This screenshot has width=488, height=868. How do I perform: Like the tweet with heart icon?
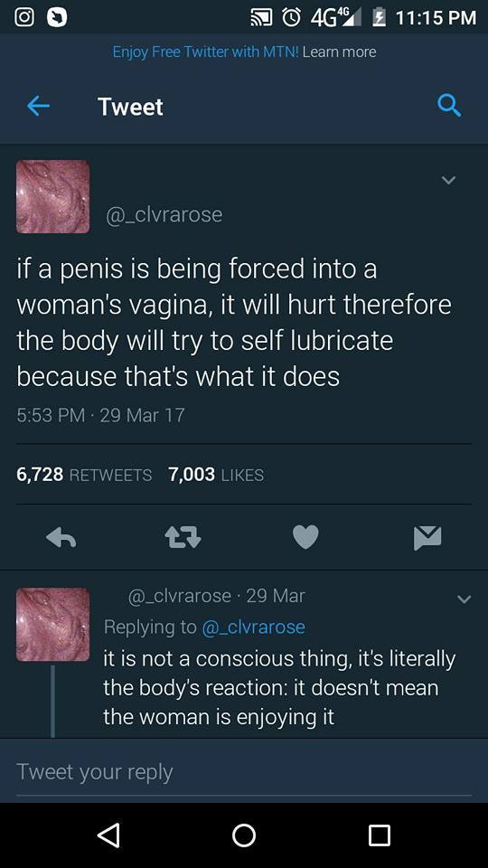[x=305, y=537]
